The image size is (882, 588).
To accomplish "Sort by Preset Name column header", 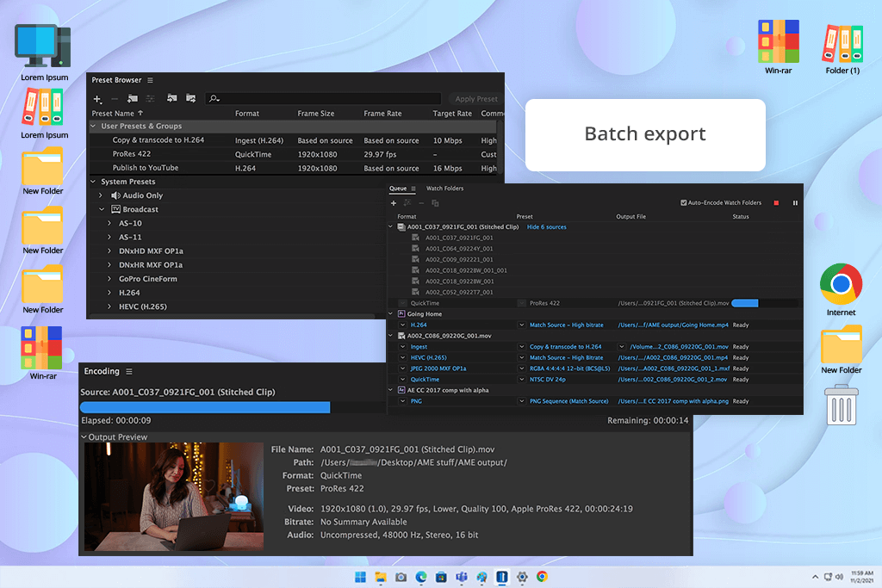I will click(x=113, y=114).
